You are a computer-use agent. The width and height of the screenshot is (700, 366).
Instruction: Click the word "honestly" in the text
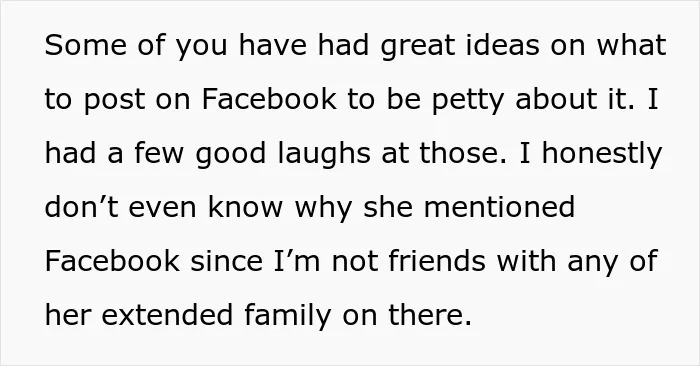(x=602, y=154)
